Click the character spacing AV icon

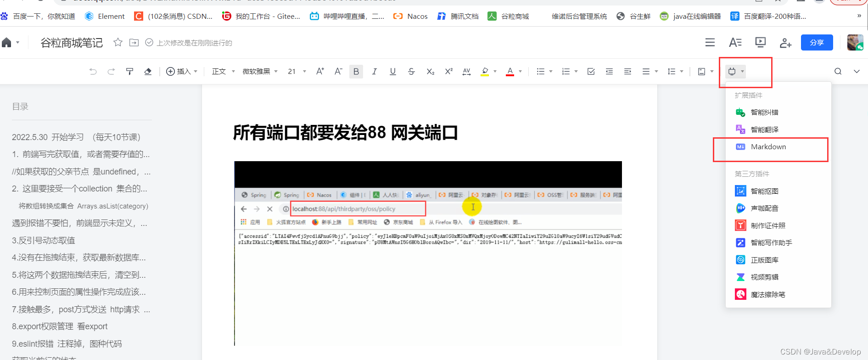click(x=466, y=71)
